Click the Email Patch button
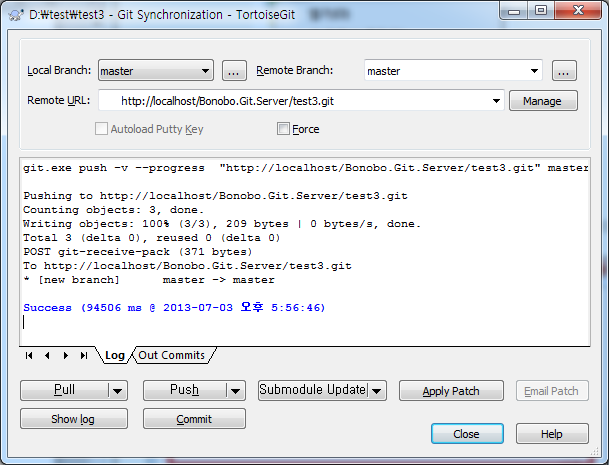The image size is (609, 465). click(x=552, y=391)
